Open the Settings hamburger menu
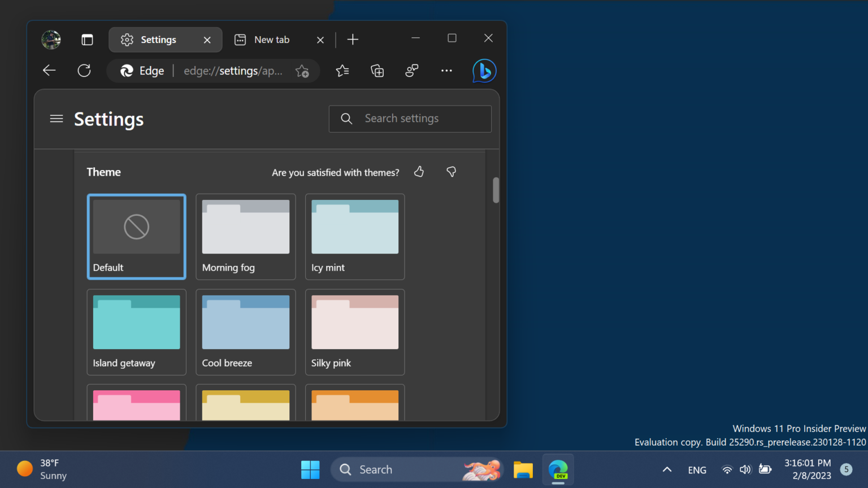 (56, 119)
